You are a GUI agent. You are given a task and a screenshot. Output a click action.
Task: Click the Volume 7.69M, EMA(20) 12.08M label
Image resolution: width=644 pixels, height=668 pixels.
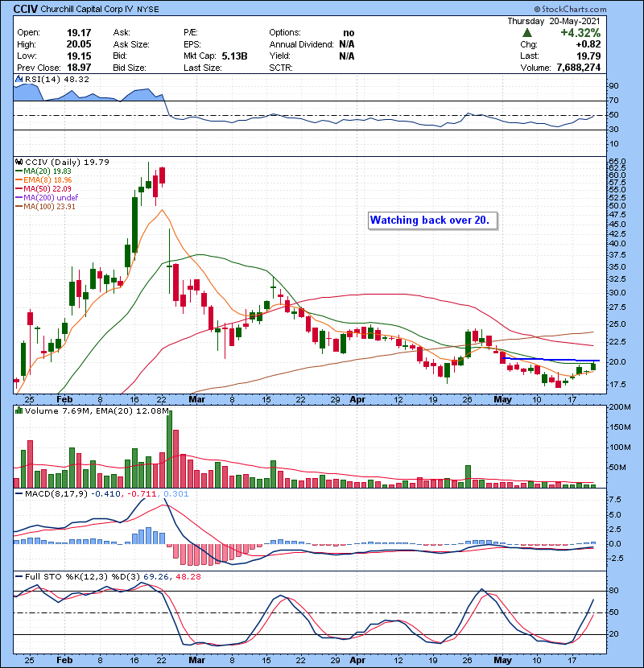tap(97, 410)
